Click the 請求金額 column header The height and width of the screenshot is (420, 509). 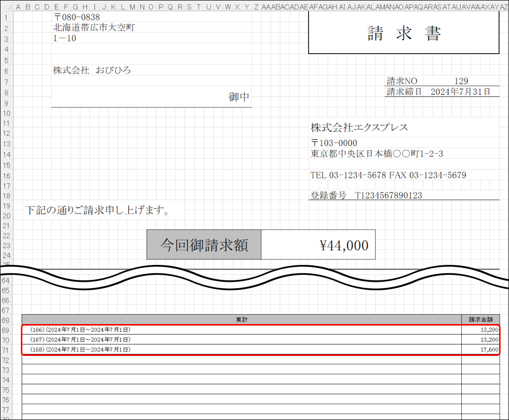click(x=481, y=320)
